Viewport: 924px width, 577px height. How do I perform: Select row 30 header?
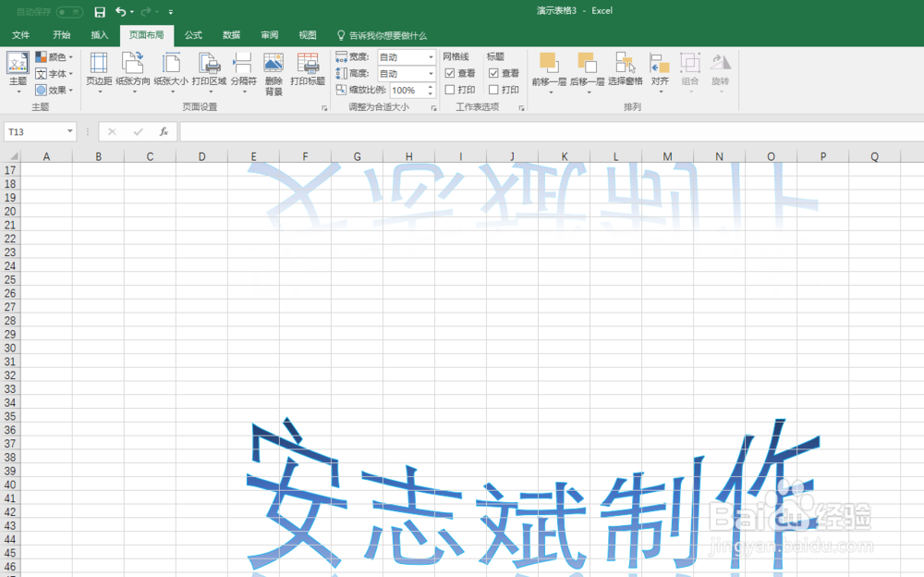coord(10,348)
